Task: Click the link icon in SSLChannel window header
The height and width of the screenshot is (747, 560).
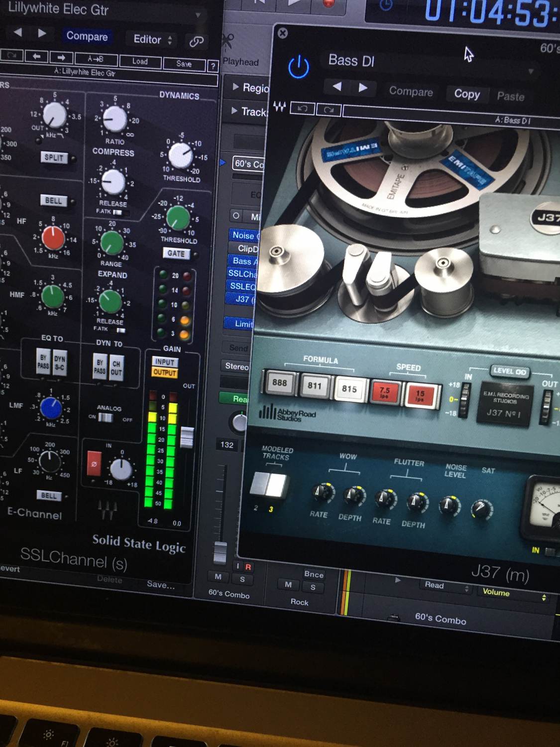Action: coord(196,41)
